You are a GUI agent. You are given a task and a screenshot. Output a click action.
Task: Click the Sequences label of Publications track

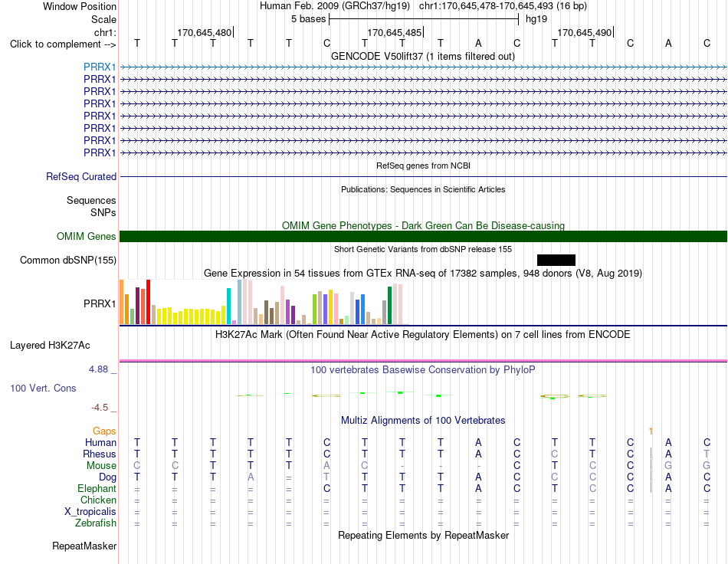click(91, 200)
